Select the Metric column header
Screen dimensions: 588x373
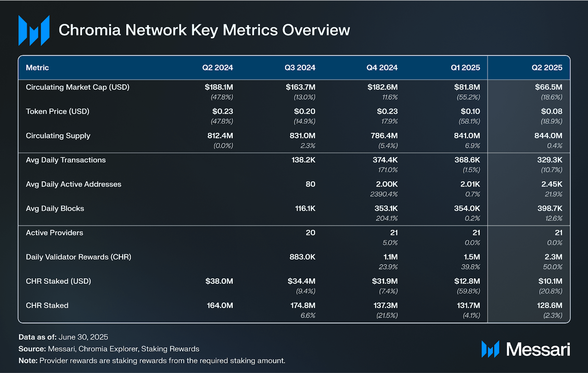point(37,68)
